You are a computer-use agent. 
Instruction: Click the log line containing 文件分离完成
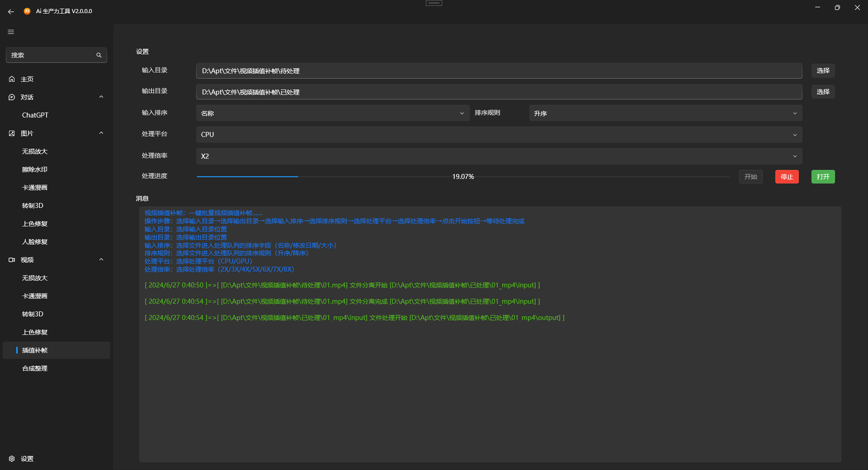click(342, 301)
